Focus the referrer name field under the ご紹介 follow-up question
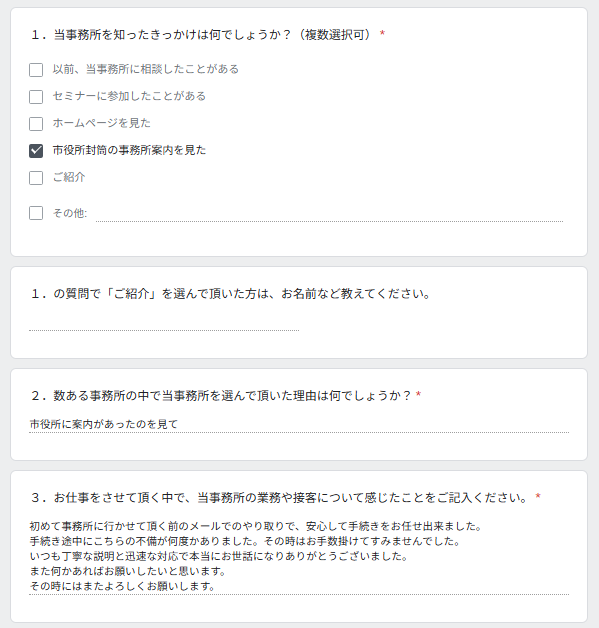This screenshot has width=599, height=628. (164, 324)
